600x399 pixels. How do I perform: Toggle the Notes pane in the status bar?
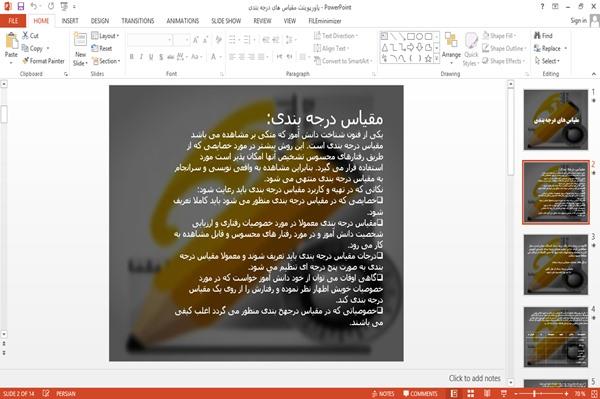click(x=383, y=394)
